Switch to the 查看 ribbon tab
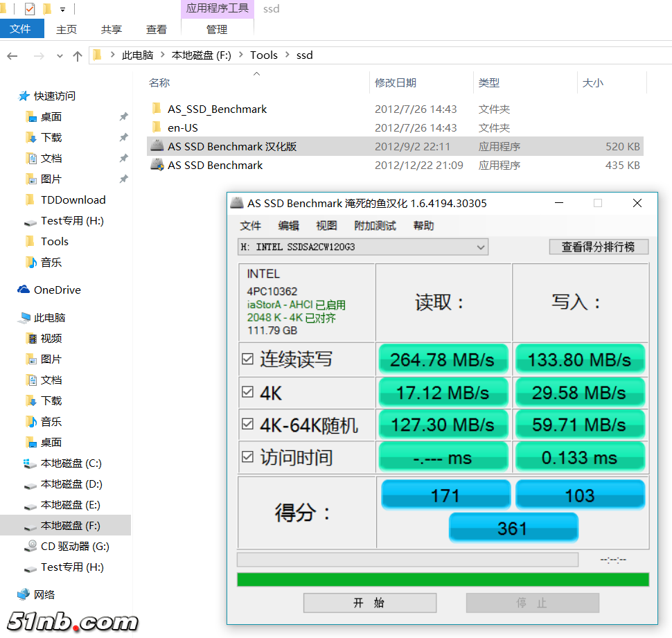 coord(157,29)
